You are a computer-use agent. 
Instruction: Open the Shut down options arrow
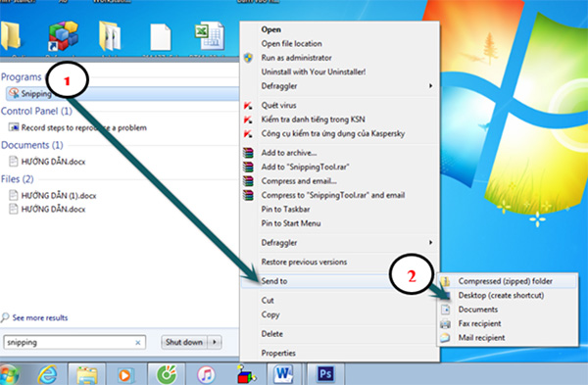tap(215, 342)
